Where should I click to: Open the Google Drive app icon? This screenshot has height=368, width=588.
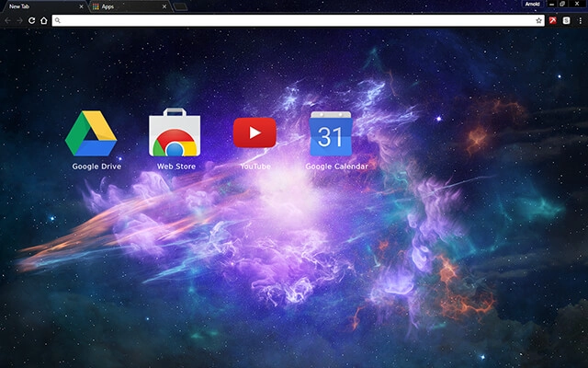point(91,133)
